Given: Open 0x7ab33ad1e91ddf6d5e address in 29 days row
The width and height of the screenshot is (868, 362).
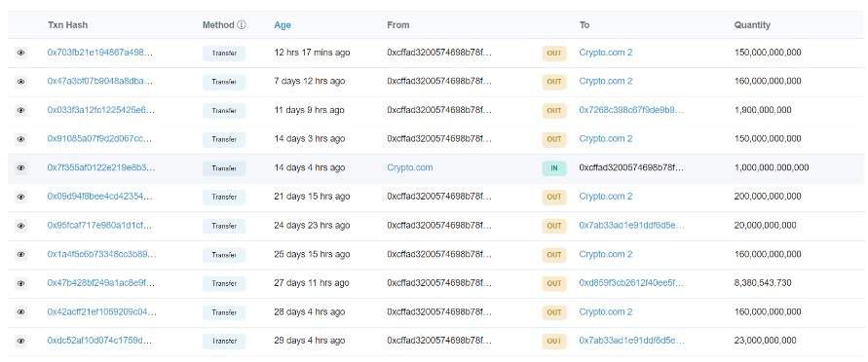Looking at the screenshot, I should [631, 341].
